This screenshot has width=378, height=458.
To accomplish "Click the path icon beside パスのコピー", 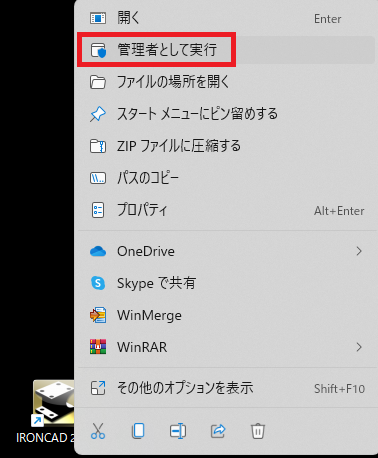I will pyautogui.click(x=98, y=178).
